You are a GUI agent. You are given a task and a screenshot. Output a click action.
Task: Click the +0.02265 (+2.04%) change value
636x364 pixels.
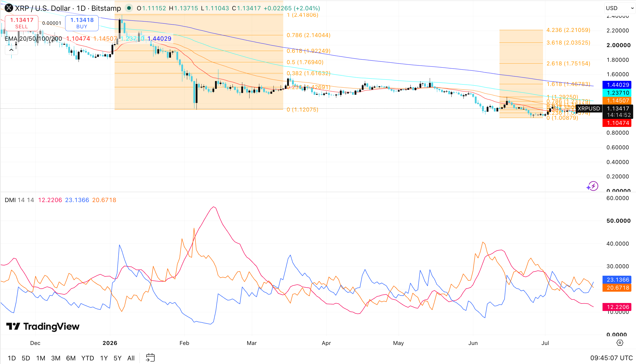[292, 8]
